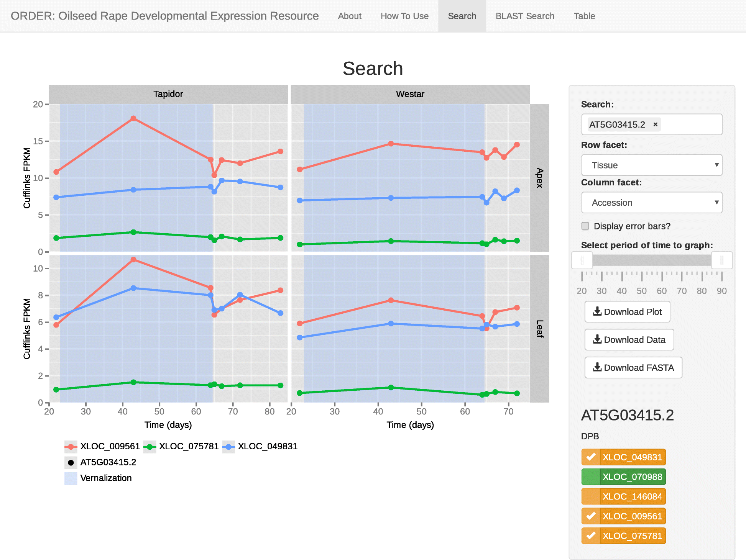Click the Download Data button
The width and height of the screenshot is (746, 560).
(629, 339)
